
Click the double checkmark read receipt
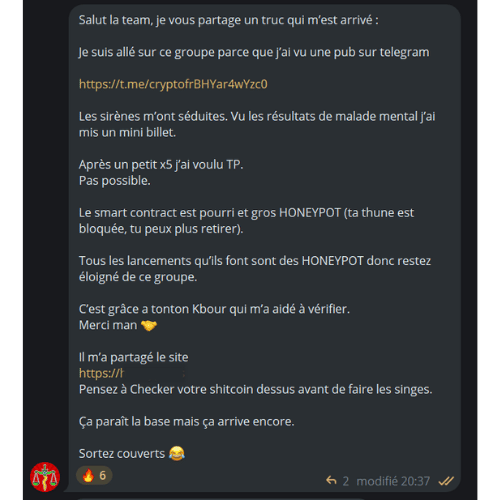[446, 481]
